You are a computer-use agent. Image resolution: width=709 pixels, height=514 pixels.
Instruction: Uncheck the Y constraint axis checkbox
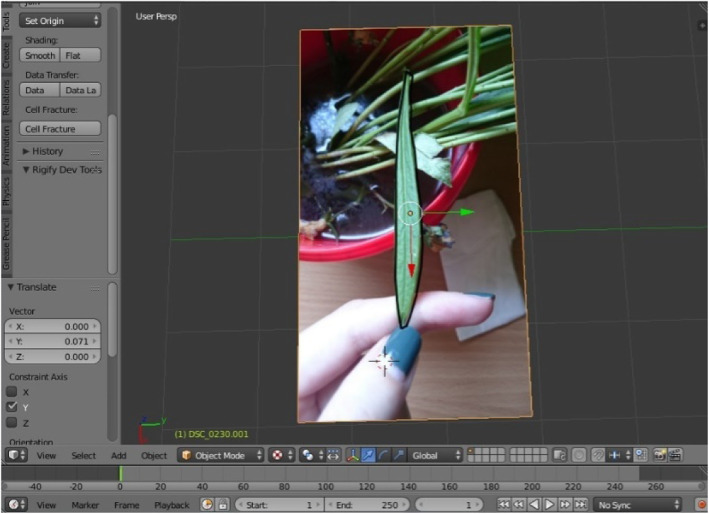coord(12,407)
